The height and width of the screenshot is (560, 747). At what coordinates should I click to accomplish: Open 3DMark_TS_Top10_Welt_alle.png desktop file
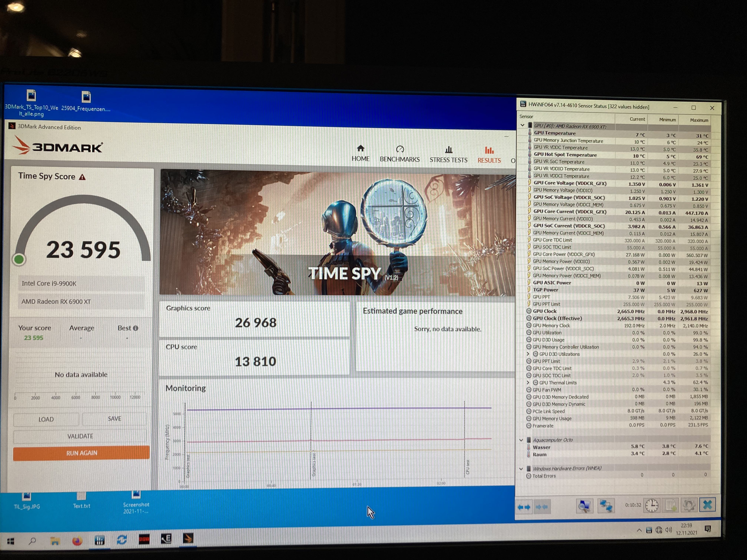[31, 103]
